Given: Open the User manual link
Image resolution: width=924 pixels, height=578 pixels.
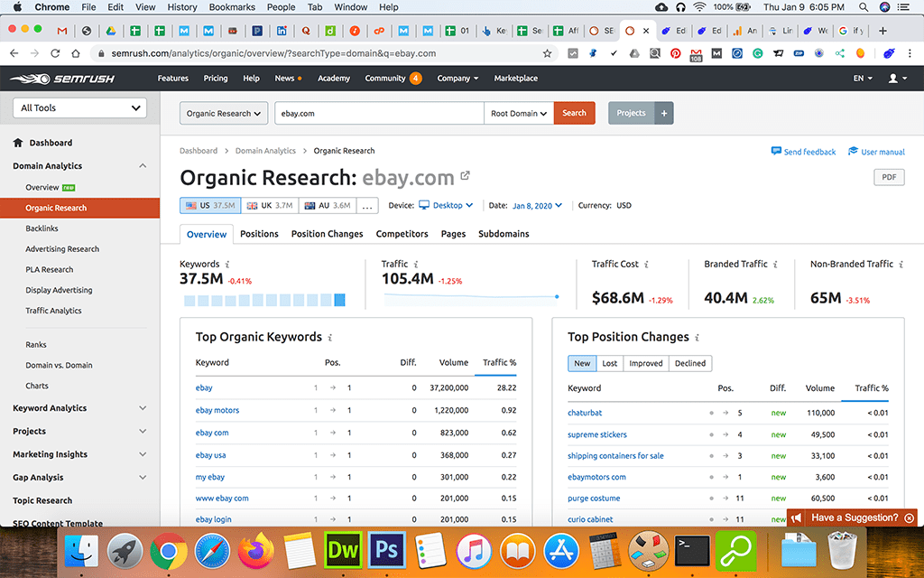Looking at the screenshot, I should click(x=876, y=152).
